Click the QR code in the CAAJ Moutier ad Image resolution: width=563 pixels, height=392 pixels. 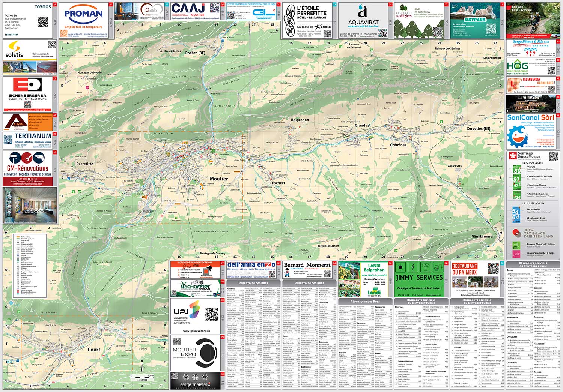pos(214,9)
